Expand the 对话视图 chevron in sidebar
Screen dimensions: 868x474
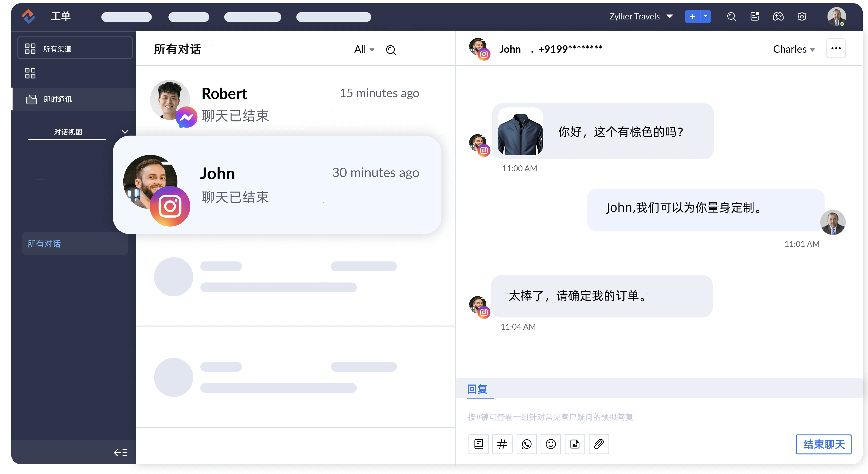pos(125,132)
